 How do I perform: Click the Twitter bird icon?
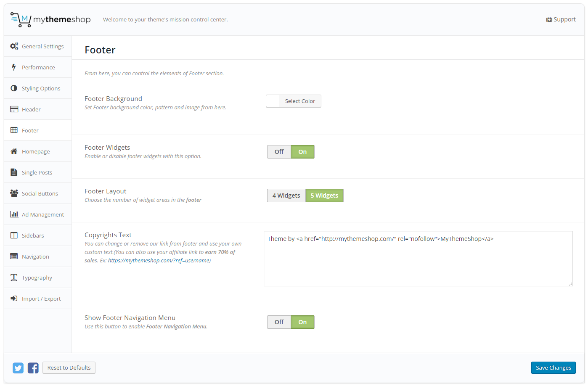(18, 367)
